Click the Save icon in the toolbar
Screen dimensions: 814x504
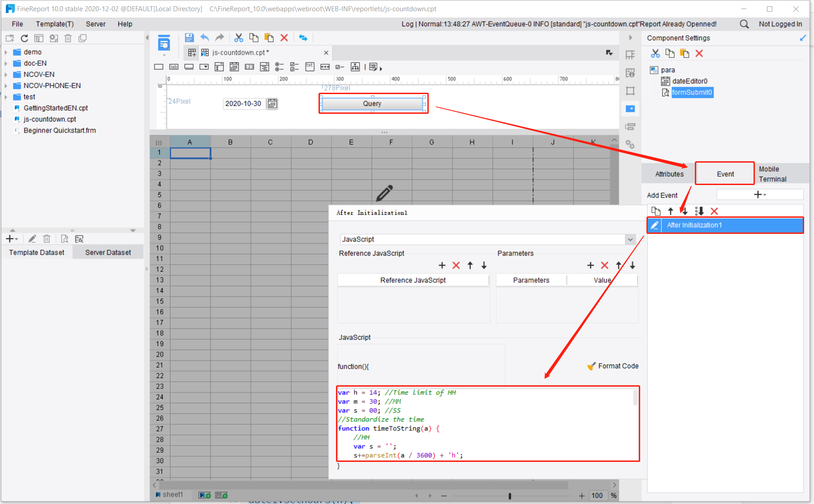coord(189,38)
